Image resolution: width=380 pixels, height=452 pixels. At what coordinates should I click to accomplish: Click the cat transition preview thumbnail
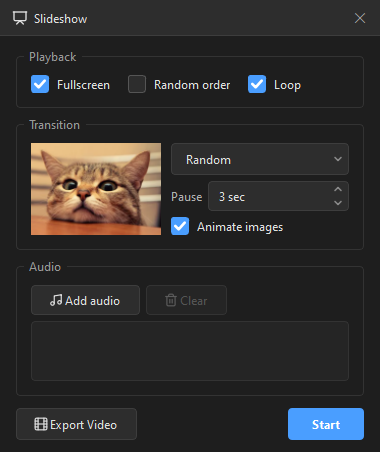click(x=96, y=189)
